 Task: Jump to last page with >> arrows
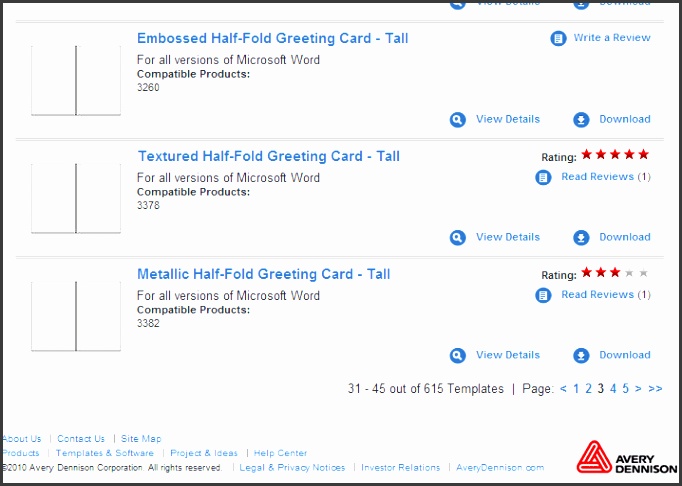655,389
